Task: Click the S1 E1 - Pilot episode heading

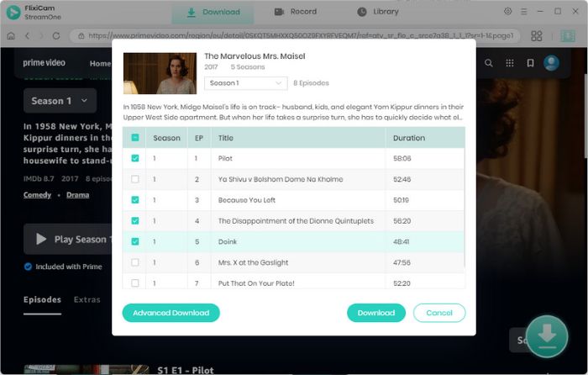Action: [186, 370]
